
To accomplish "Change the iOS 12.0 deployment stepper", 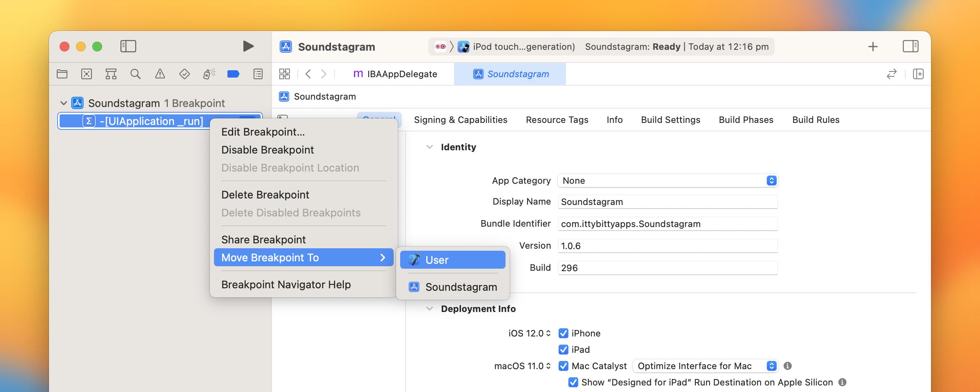I will click(x=548, y=333).
